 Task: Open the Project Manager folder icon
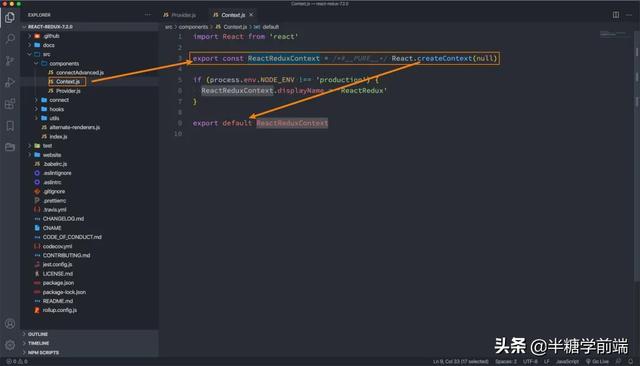click(10, 147)
